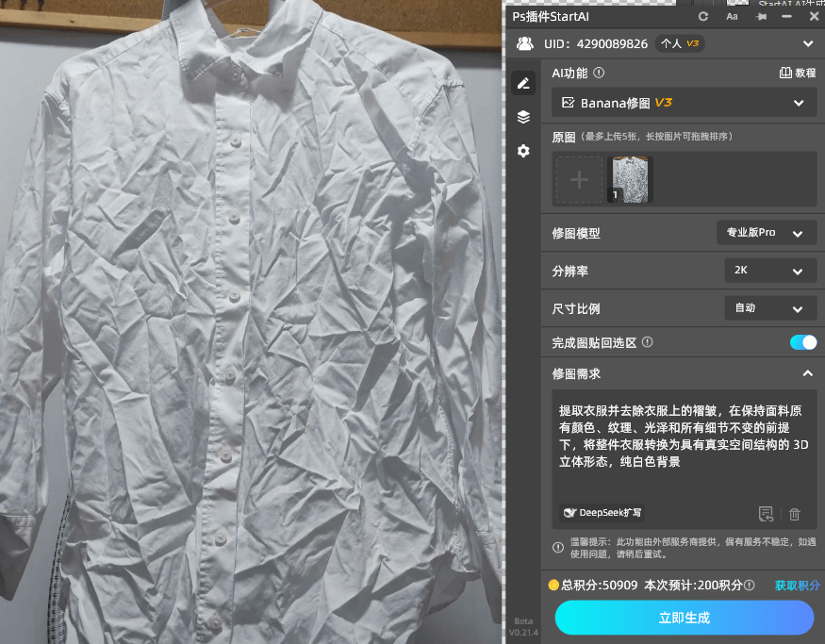Change resolution via the 2K dropdown
Screen dimensions: 825x644
click(x=770, y=271)
